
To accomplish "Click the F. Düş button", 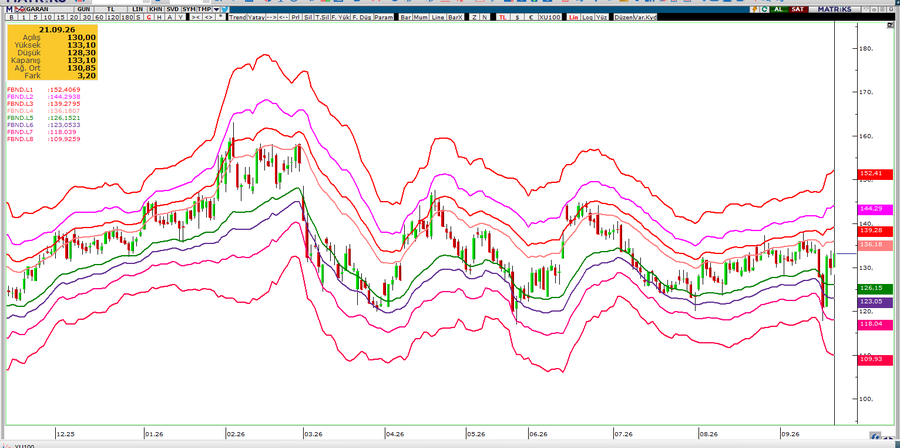I will [x=362, y=17].
